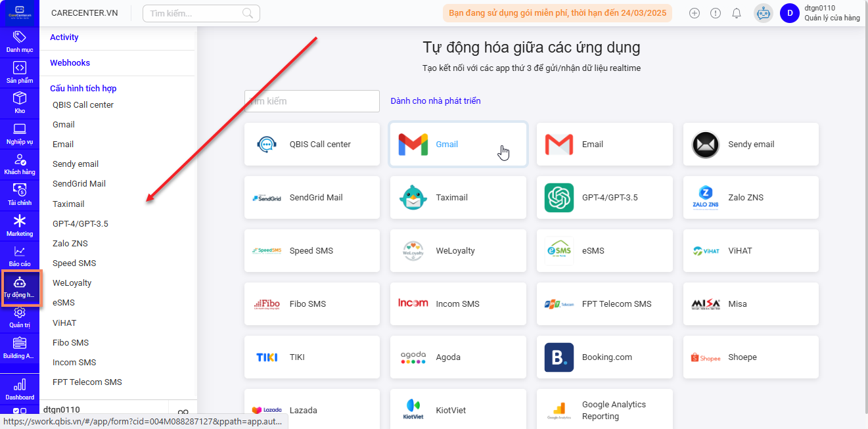Screen dimensions: 868x429
Task: Select Incom SMS in the integration list
Action: (x=74, y=363)
